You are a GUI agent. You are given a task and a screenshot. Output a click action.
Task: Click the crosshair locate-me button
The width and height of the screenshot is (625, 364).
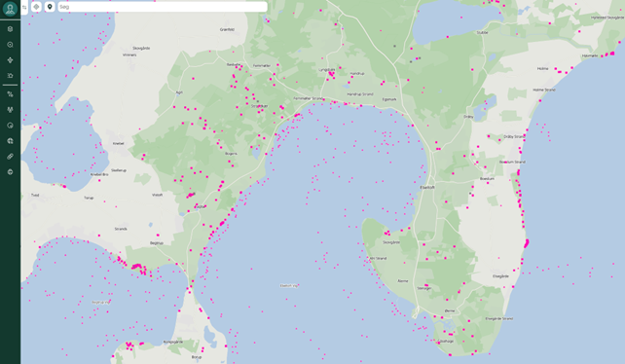36,7
